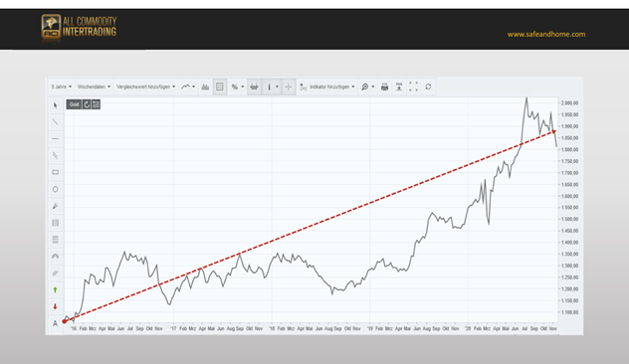Reload the chart with refresh icon
629x364 pixels.
click(x=428, y=87)
